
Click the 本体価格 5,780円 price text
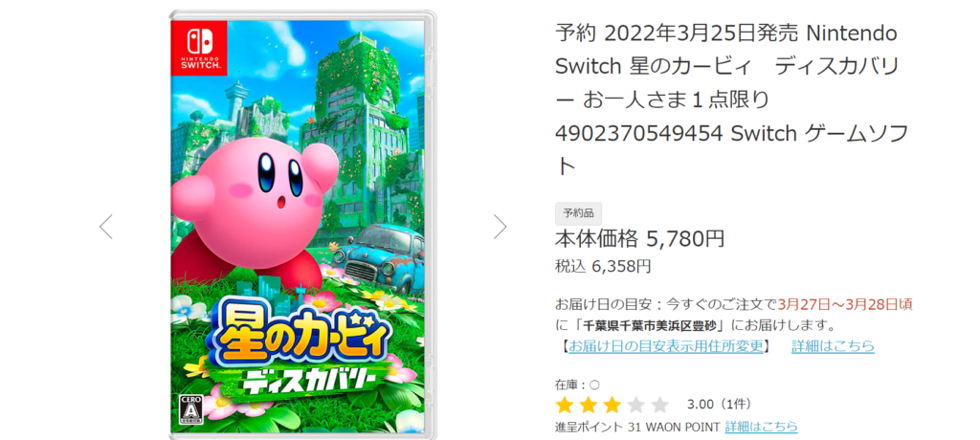coord(640,238)
